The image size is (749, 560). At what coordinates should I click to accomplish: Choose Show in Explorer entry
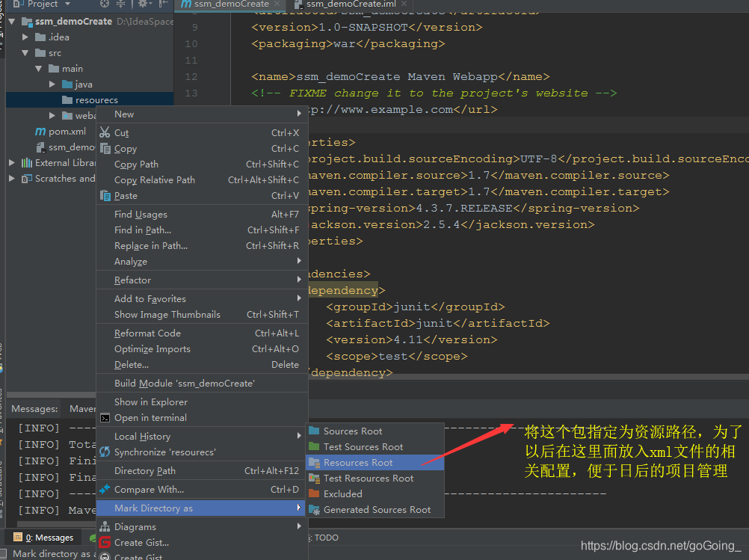(202, 401)
